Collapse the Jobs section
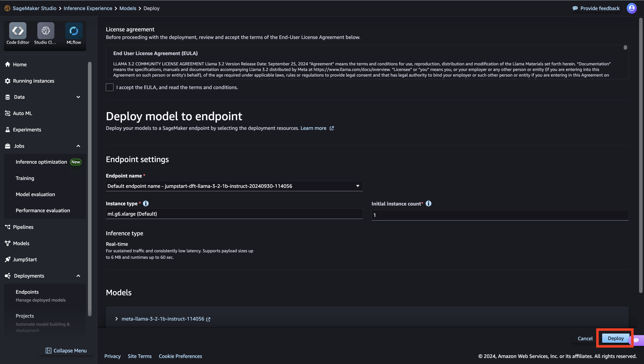Image resolution: width=644 pixels, height=364 pixels. click(x=78, y=146)
